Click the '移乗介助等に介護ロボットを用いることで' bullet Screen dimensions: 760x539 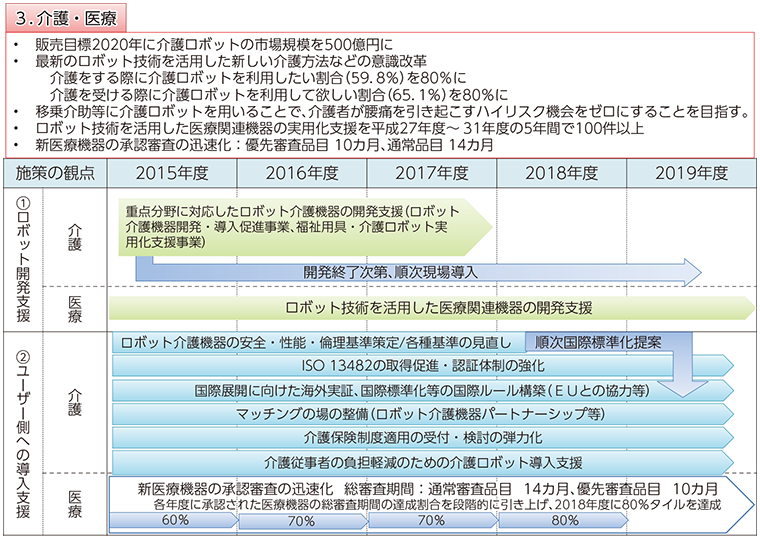click(393, 111)
